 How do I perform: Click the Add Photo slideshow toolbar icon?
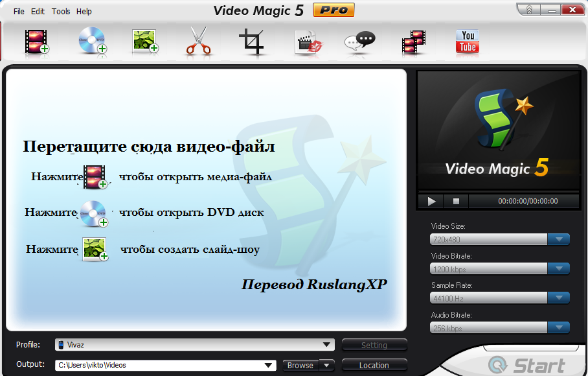(x=146, y=41)
